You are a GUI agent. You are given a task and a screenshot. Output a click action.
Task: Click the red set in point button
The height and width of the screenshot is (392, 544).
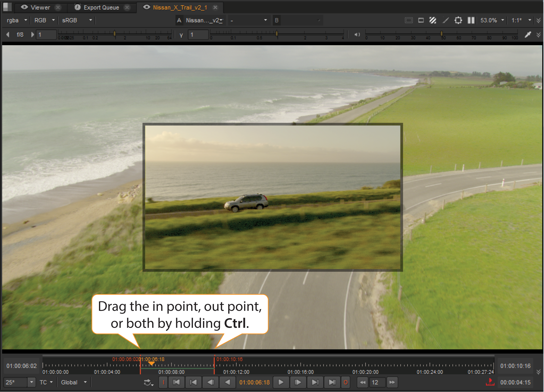pos(163,382)
